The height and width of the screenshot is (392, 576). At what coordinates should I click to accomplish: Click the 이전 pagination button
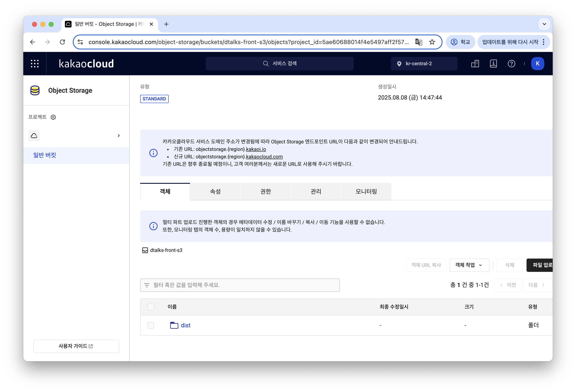click(x=507, y=285)
